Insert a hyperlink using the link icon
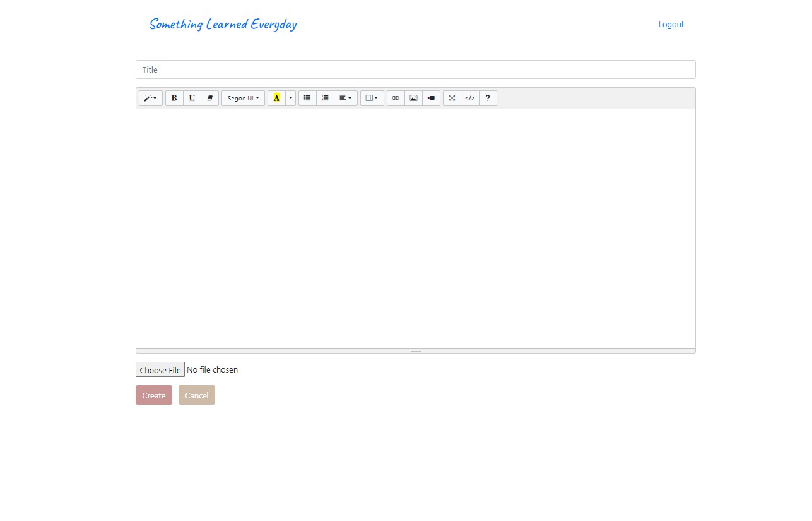This screenshot has height=521, width=812. [x=396, y=98]
